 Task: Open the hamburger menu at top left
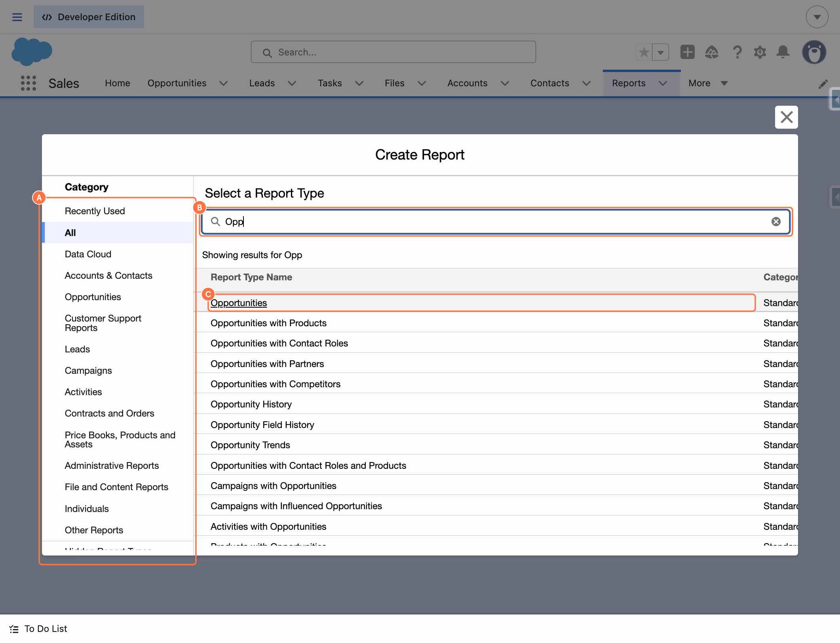(x=17, y=17)
